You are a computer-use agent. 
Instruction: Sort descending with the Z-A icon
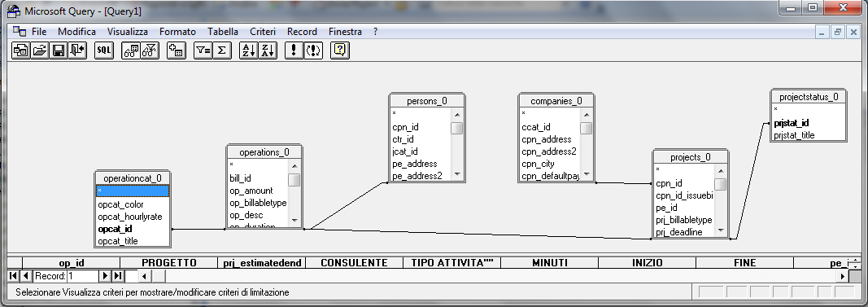[267, 50]
